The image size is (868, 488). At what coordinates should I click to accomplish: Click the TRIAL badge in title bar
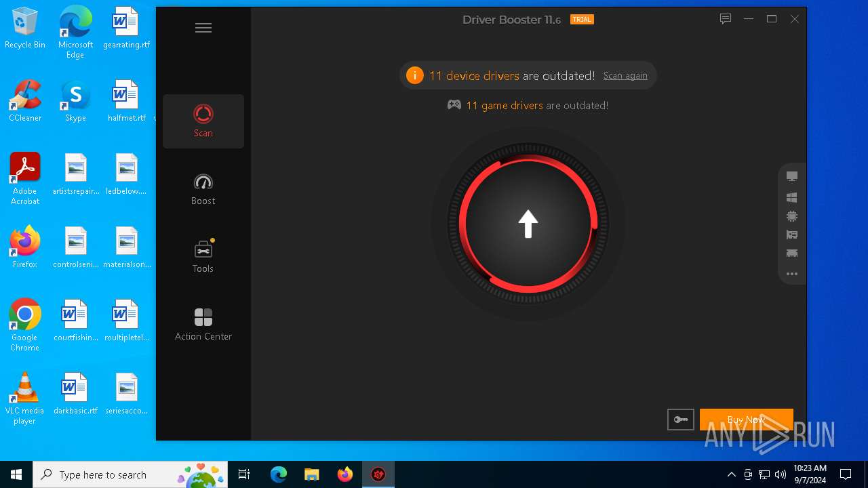pyautogui.click(x=582, y=20)
